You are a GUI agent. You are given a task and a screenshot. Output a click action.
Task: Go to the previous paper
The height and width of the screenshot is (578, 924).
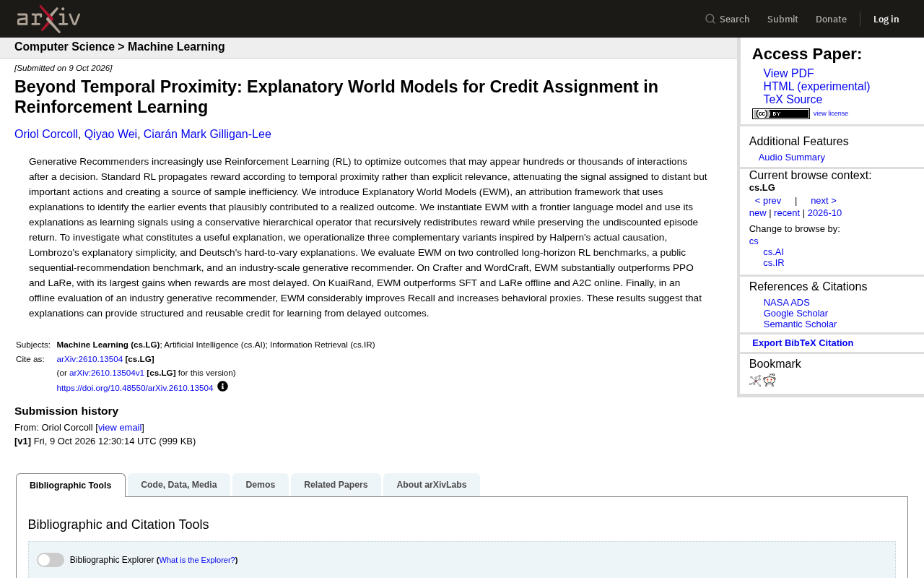click(x=768, y=201)
